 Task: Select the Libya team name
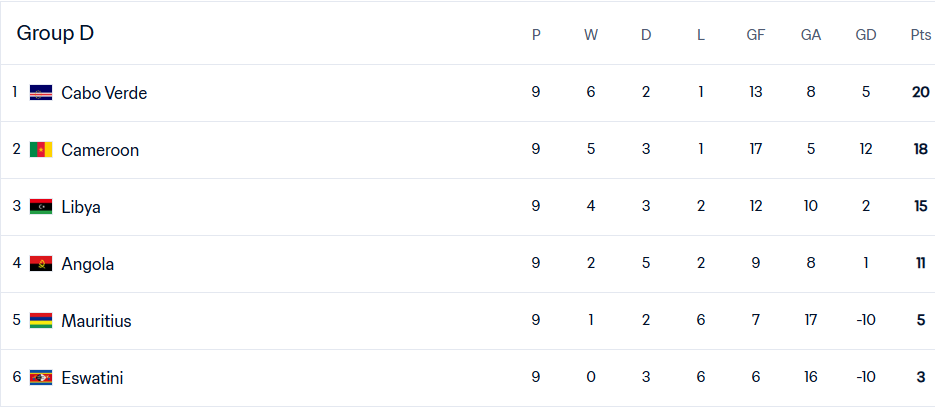point(81,207)
